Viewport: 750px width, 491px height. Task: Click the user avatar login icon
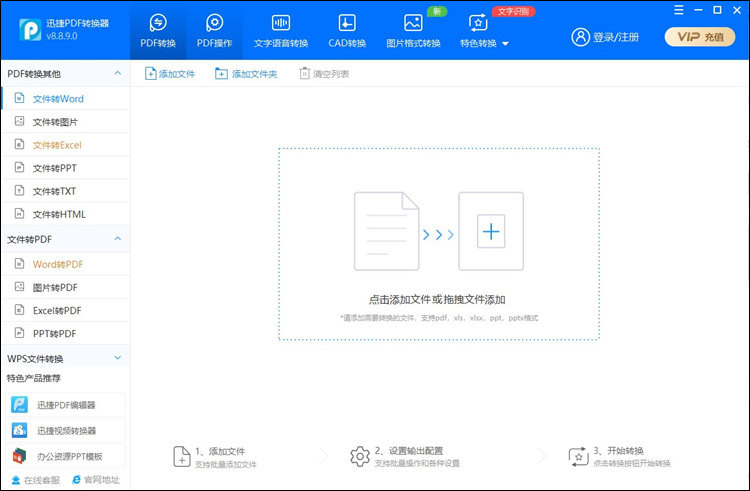580,37
